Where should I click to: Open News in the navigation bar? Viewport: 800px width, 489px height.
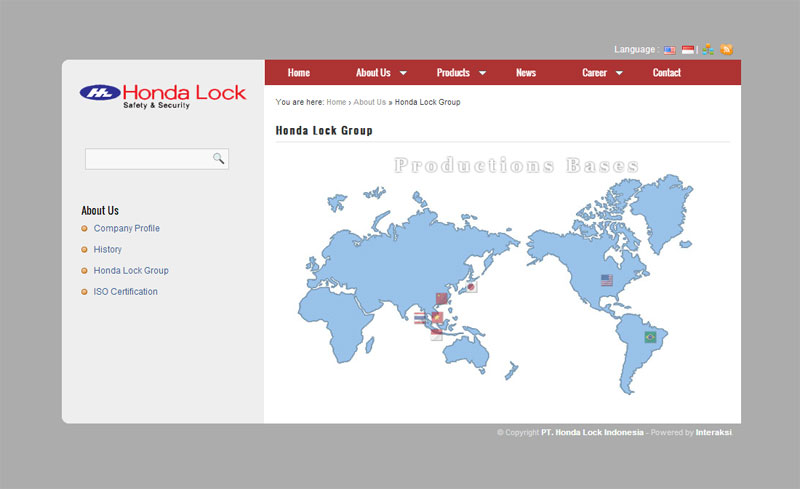pos(526,72)
